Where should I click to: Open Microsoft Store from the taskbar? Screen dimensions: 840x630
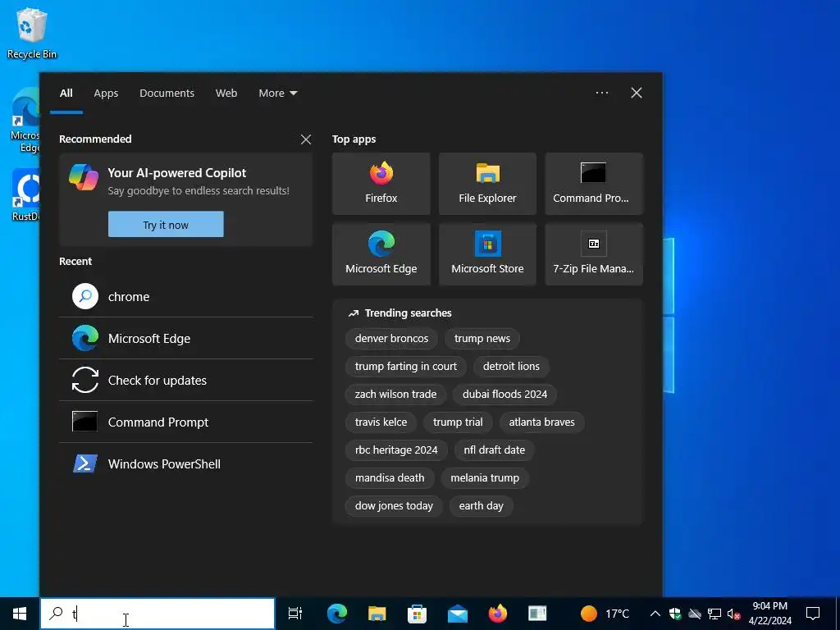pos(417,614)
